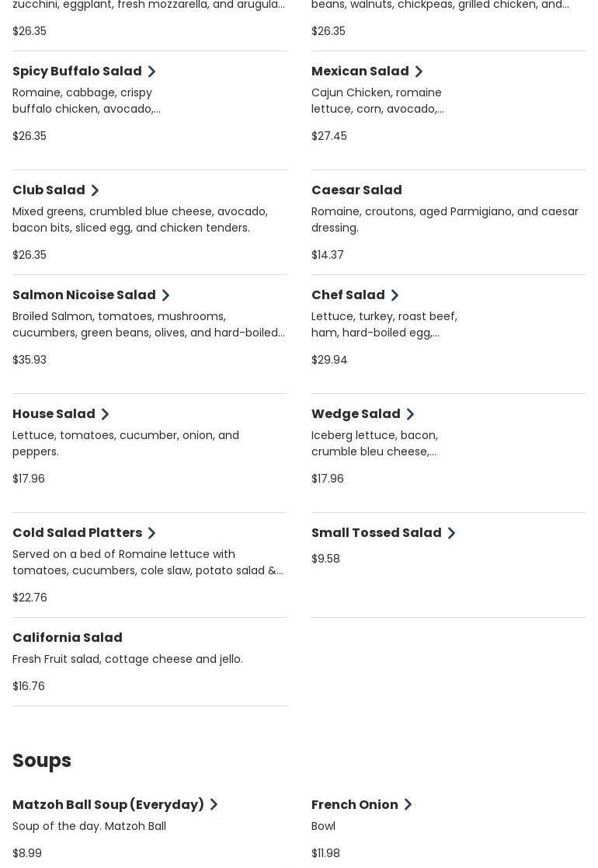Click the Club Salad chevron arrow
598x868 pixels.
[x=95, y=190]
